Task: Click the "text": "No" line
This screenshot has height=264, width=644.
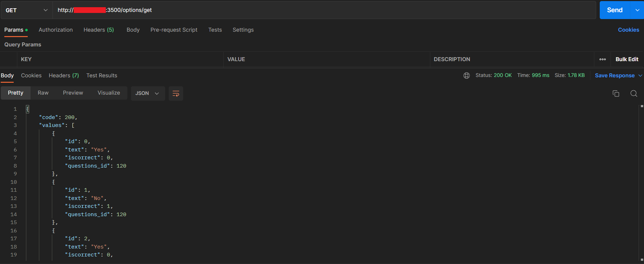Action: (86, 198)
